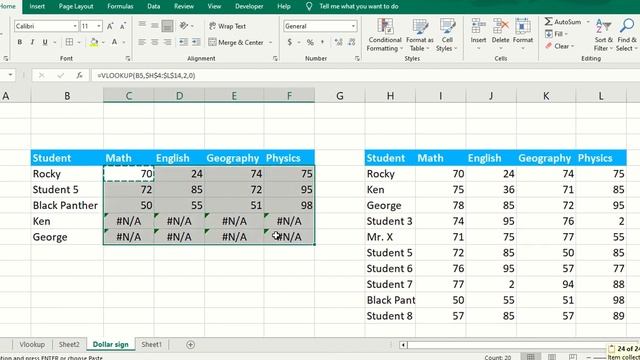Toggle Italic formatting
640x360 pixels.
32,42
